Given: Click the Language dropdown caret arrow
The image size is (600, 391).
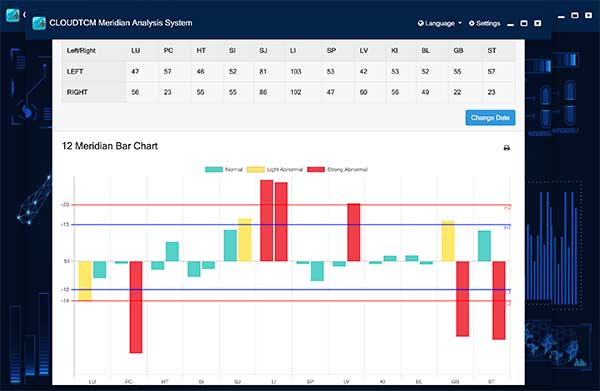Looking at the screenshot, I should click(x=460, y=23).
